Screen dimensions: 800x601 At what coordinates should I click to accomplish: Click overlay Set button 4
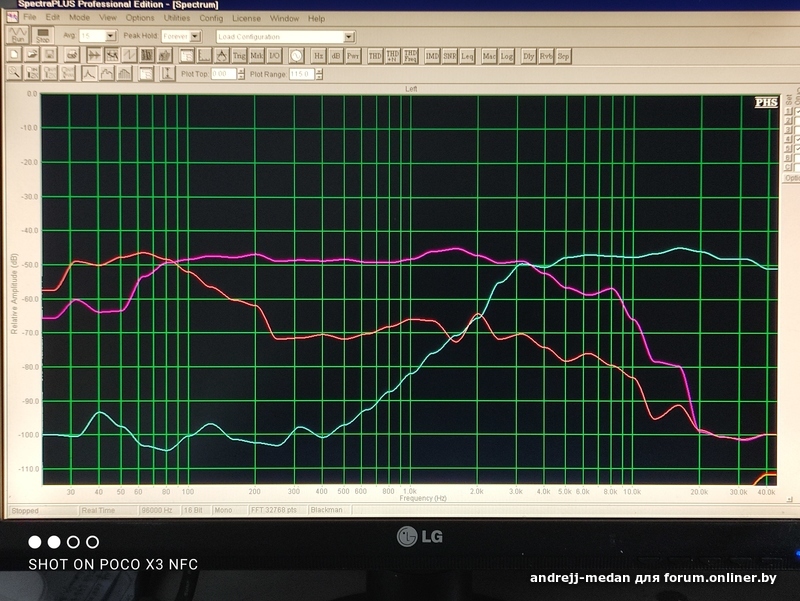788,139
